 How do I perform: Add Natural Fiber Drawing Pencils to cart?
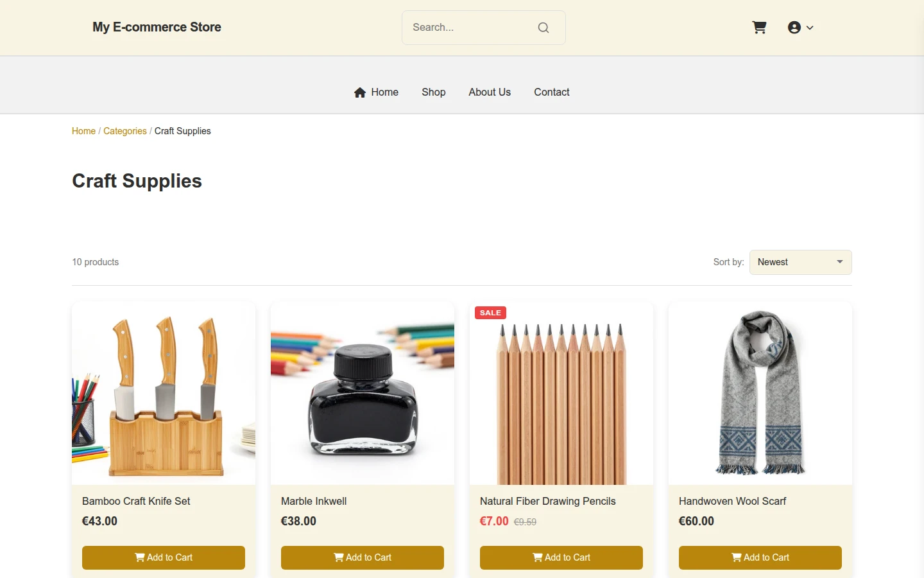[561, 557]
